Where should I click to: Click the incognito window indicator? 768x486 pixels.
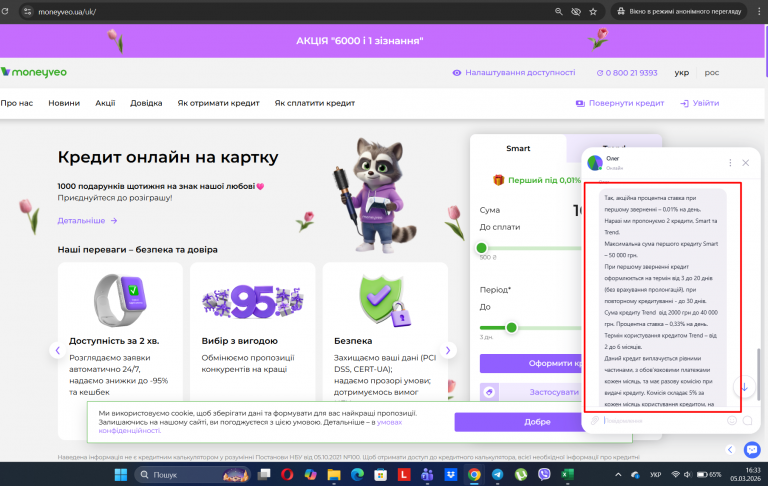coord(678,11)
